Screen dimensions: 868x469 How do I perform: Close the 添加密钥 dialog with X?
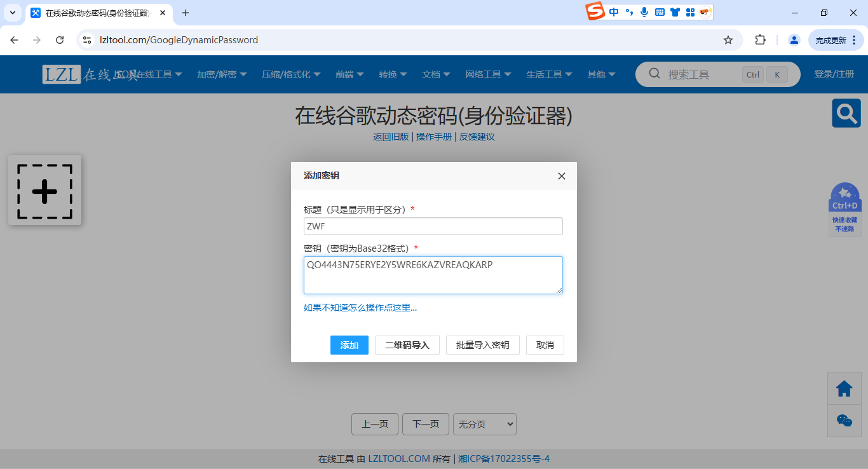click(561, 176)
